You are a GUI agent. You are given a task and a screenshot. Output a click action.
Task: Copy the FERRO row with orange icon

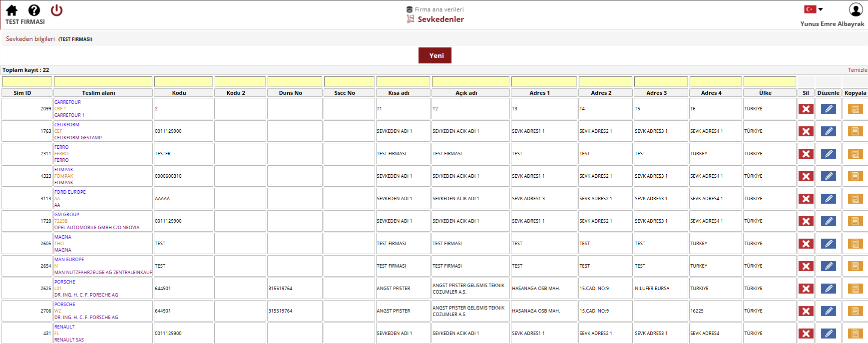coord(855,154)
